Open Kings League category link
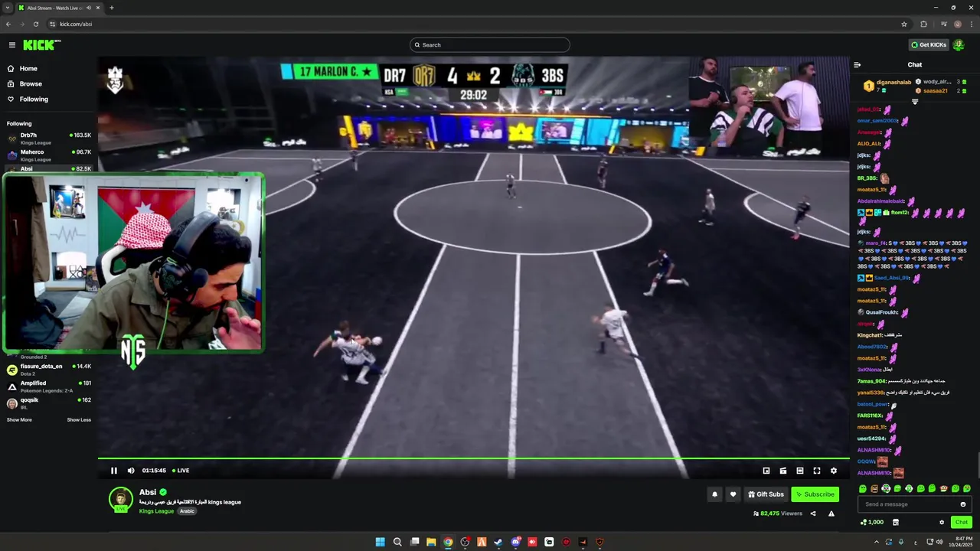This screenshot has height=551, width=980. coord(156,511)
